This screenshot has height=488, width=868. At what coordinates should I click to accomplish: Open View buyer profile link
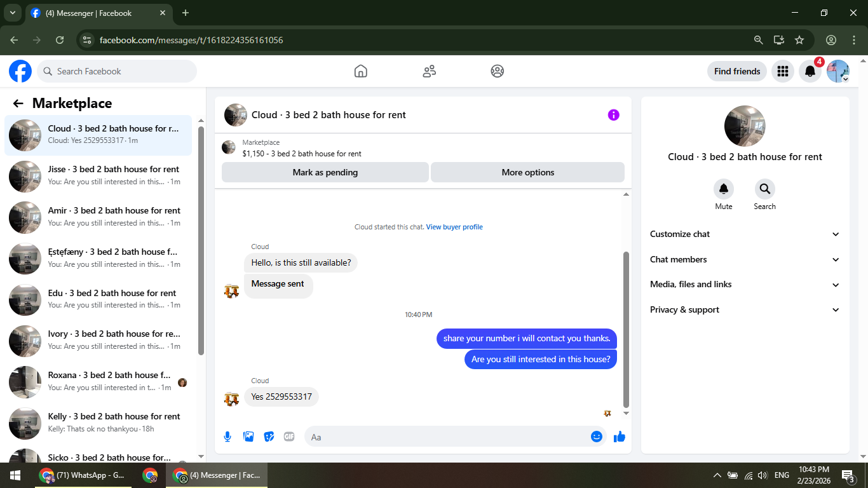click(454, 227)
